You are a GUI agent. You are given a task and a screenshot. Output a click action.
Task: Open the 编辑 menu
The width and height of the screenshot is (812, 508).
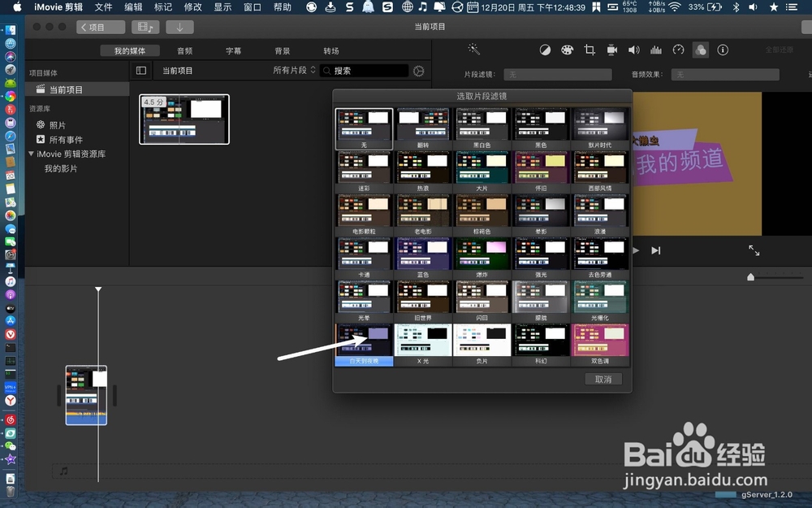pos(133,7)
